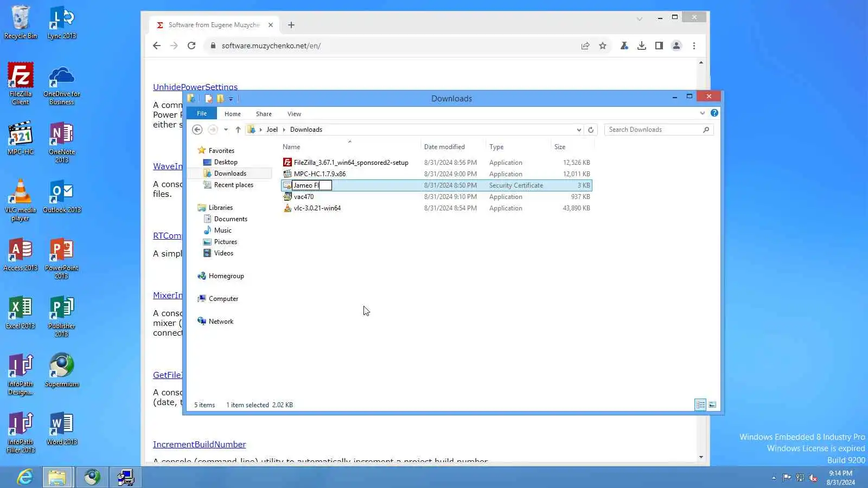Screen dimensions: 868x488
Task: Select the Publisher 2013 desktop icon
Action: click(62, 316)
